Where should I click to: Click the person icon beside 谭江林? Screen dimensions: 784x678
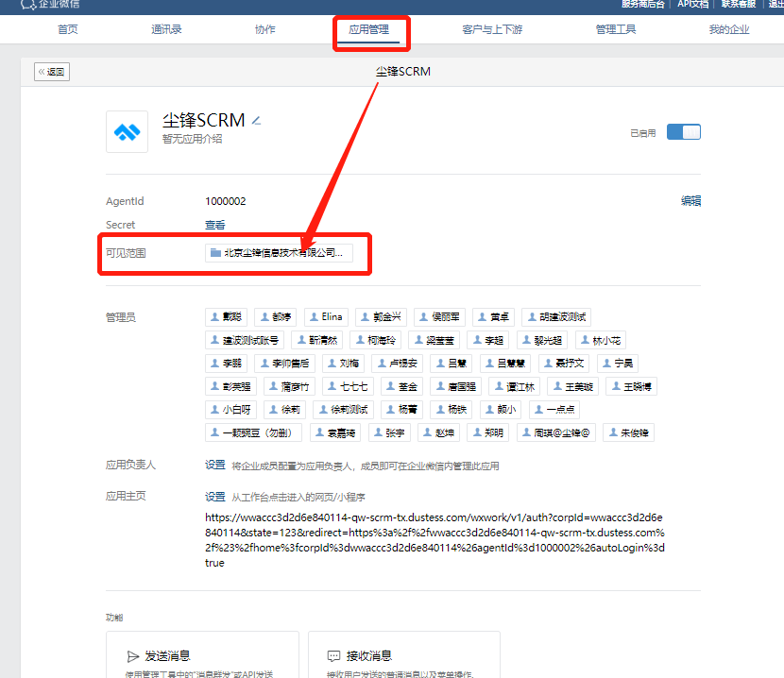click(499, 386)
